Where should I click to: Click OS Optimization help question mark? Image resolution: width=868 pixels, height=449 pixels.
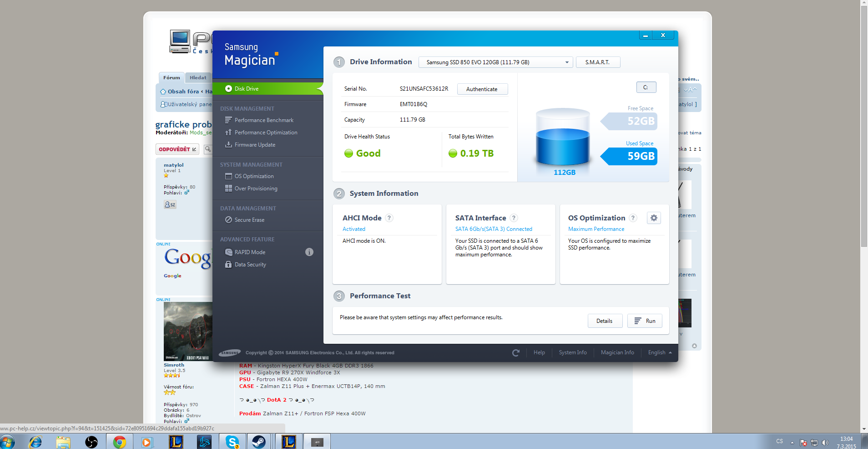click(633, 218)
